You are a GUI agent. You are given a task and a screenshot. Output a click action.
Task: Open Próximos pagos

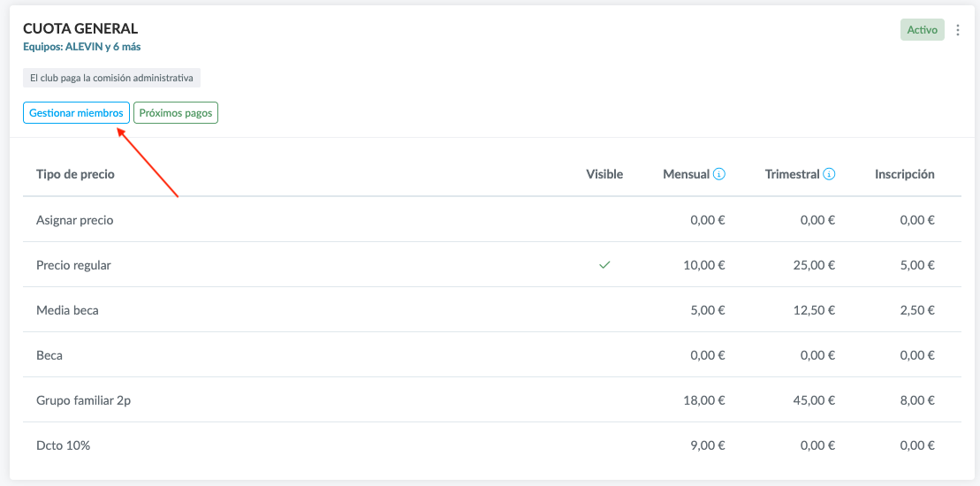coord(176,113)
